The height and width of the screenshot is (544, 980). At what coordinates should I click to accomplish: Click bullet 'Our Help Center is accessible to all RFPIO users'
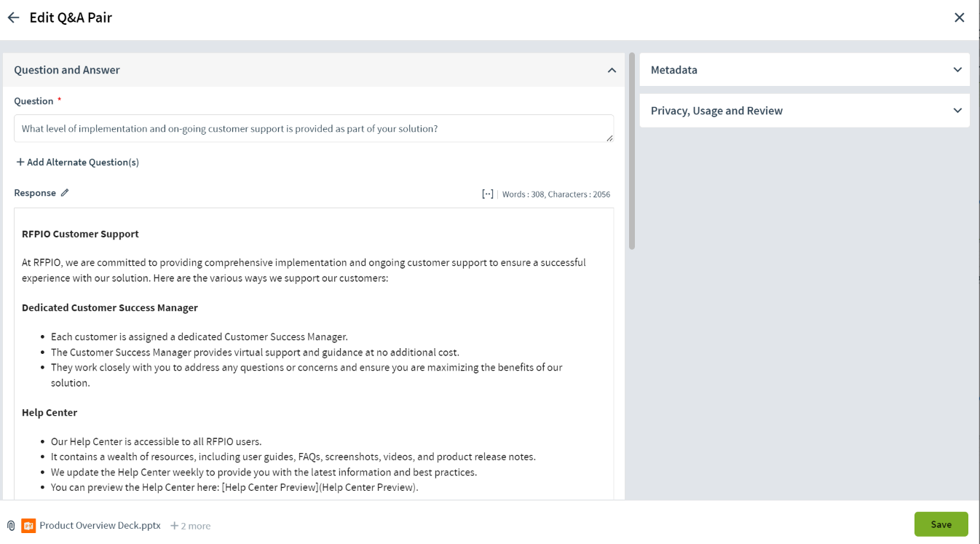click(156, 442)
